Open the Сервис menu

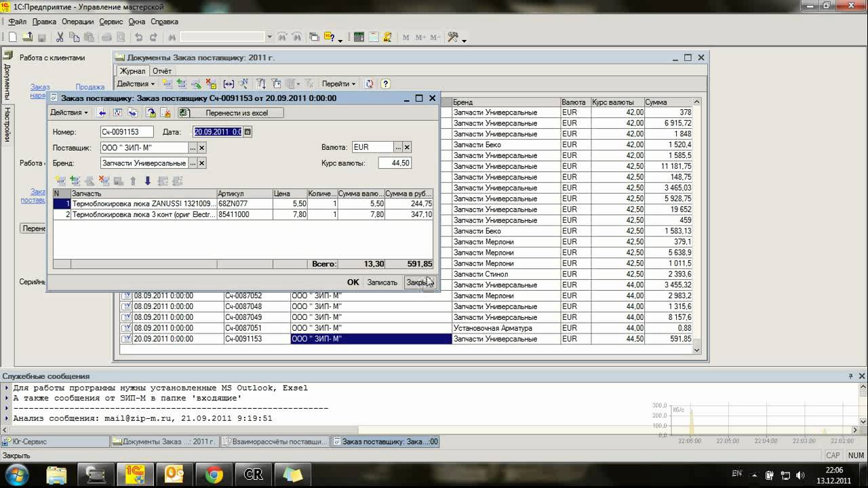[111, 22]
